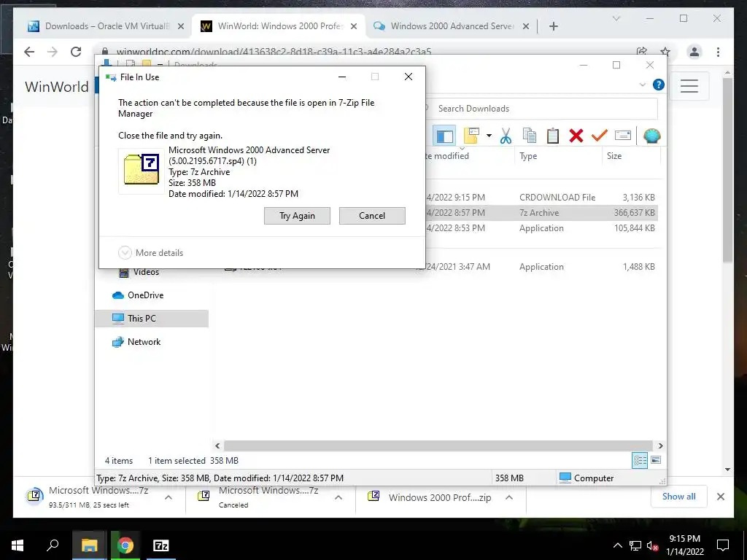
Task: Open Videos in the navigation pane
Action: 145,273
